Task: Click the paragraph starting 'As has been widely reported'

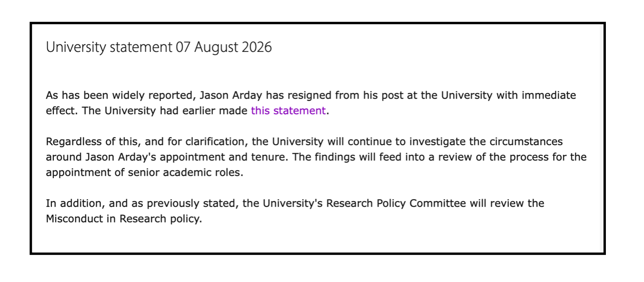Action: tap(311, 103)
